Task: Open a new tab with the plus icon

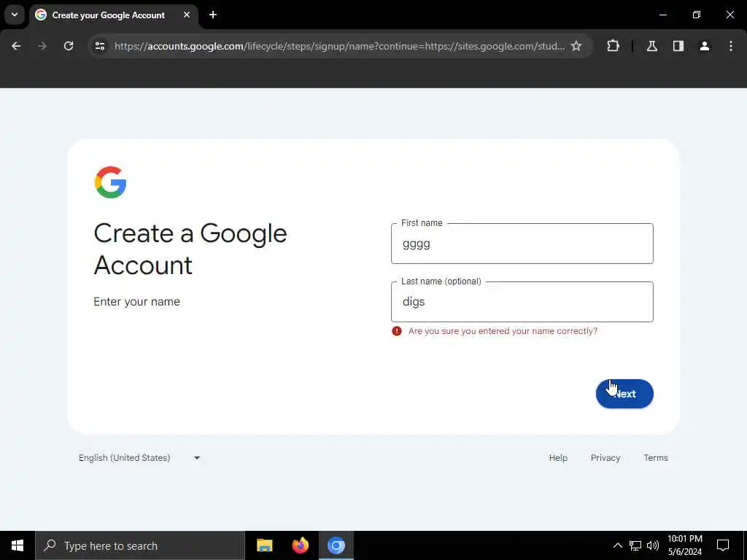Action: (x=213, y=15)
